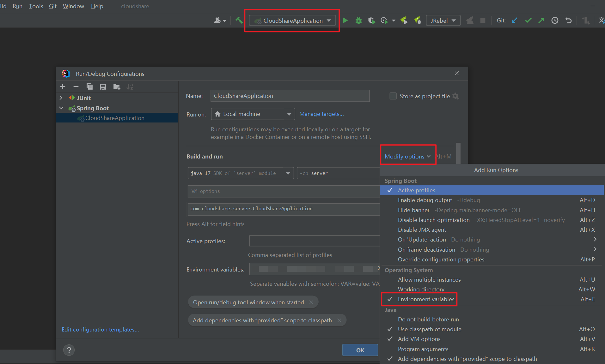Image resolution: width=605 pixels, height=364 pixels.
Task: Click the Name input field
Action: 290,96
